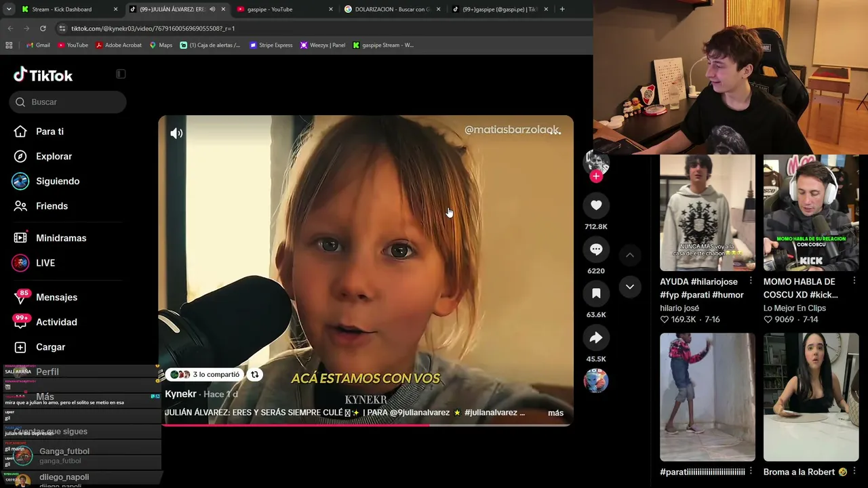
Task: Go to previous video with up chevron
Action: (630, 255)
